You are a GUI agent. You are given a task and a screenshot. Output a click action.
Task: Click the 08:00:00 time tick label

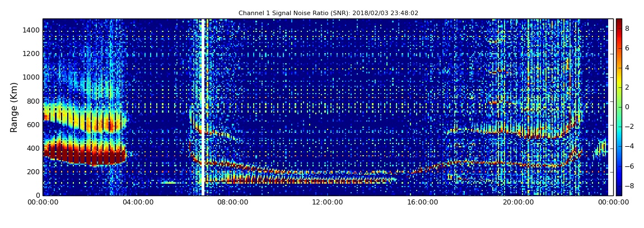click(x=232, y=202)
